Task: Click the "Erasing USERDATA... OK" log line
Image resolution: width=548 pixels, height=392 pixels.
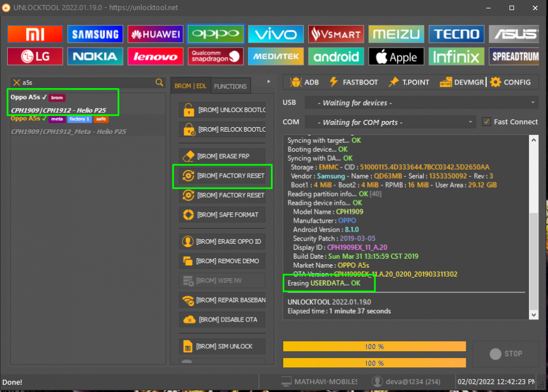Action: [x=324, y=283]
